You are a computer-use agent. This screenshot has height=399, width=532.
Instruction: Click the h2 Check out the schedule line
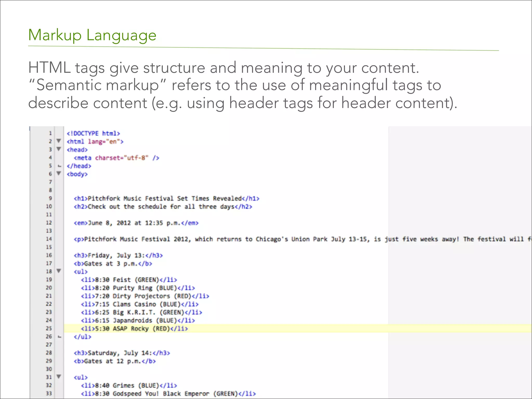pos(163,207)
